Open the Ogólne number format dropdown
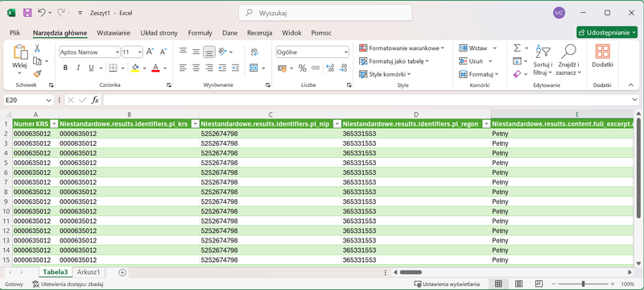This screenshot has width=644, height=290. pos(346,52)
